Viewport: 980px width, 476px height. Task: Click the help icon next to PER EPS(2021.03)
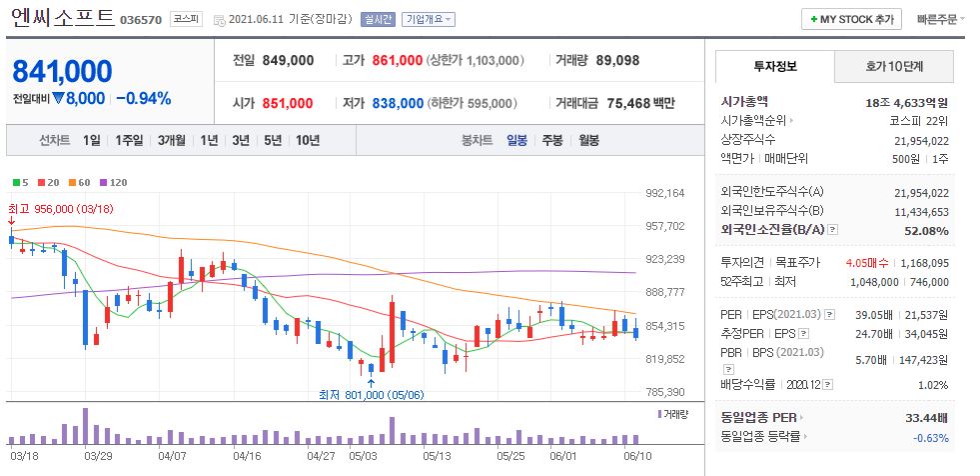[x=829, y=314]
